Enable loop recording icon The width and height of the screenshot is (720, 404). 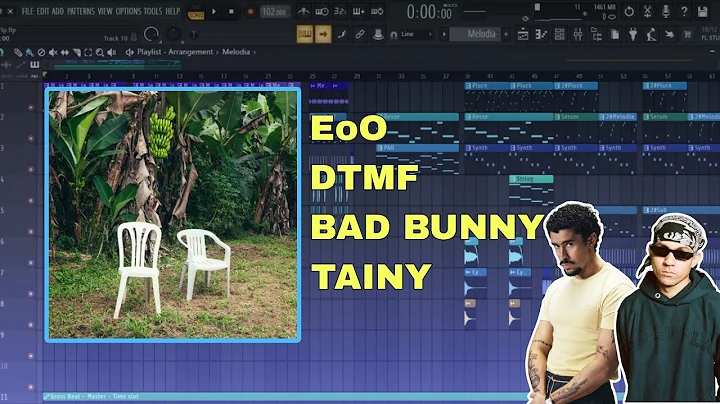[377, 11]
